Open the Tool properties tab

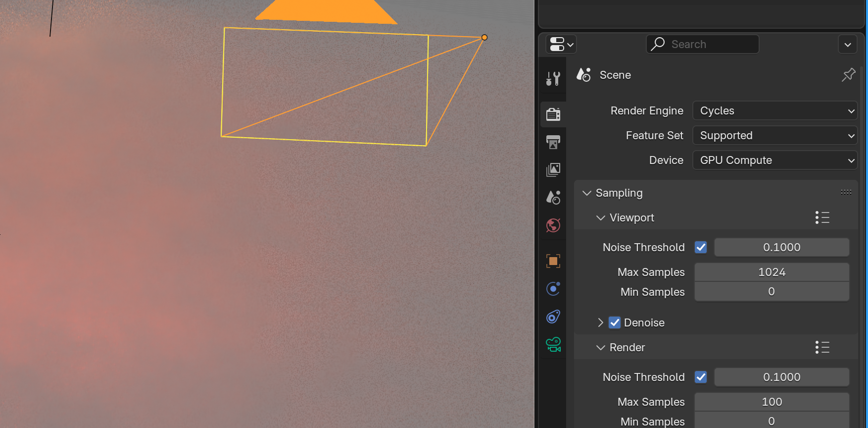point(553,78)
